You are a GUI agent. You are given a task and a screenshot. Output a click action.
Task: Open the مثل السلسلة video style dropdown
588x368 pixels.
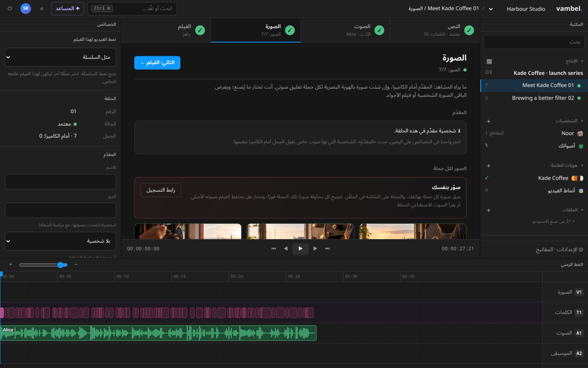pyautogui.click(x=60, y=57)
